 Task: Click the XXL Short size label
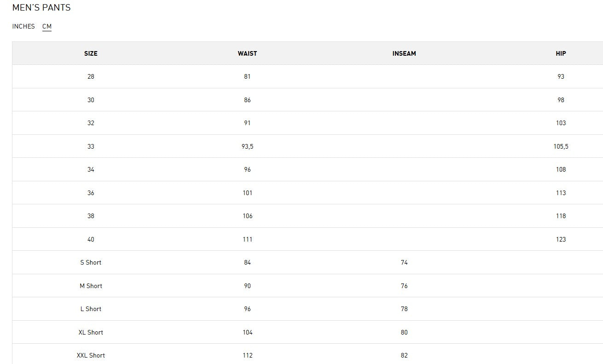click(x=91, y=355)
